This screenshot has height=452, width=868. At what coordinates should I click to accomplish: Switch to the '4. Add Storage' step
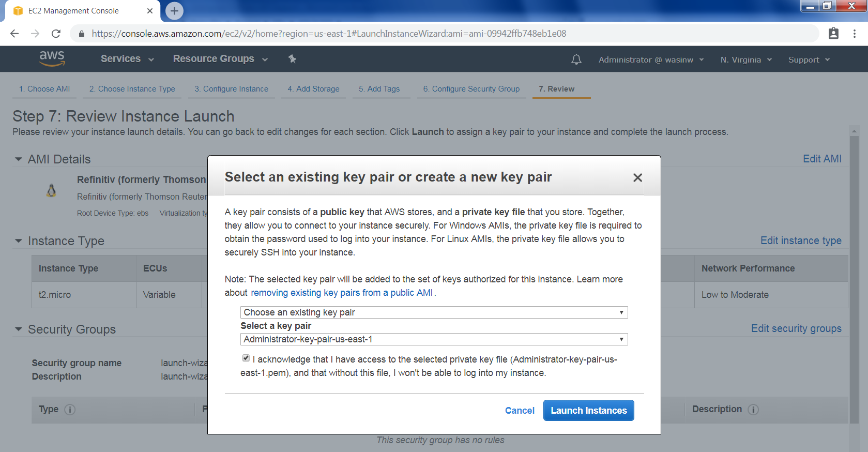(x=313, y=89)
